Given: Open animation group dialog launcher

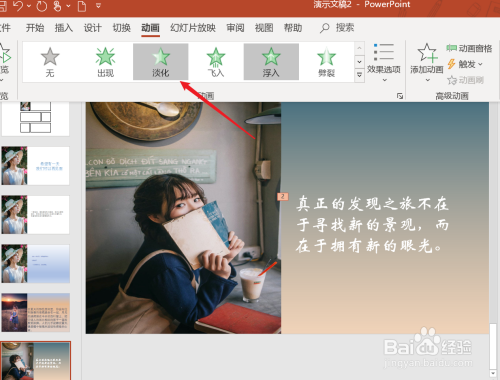Looking at the screenshot, I should coord(400,96).
